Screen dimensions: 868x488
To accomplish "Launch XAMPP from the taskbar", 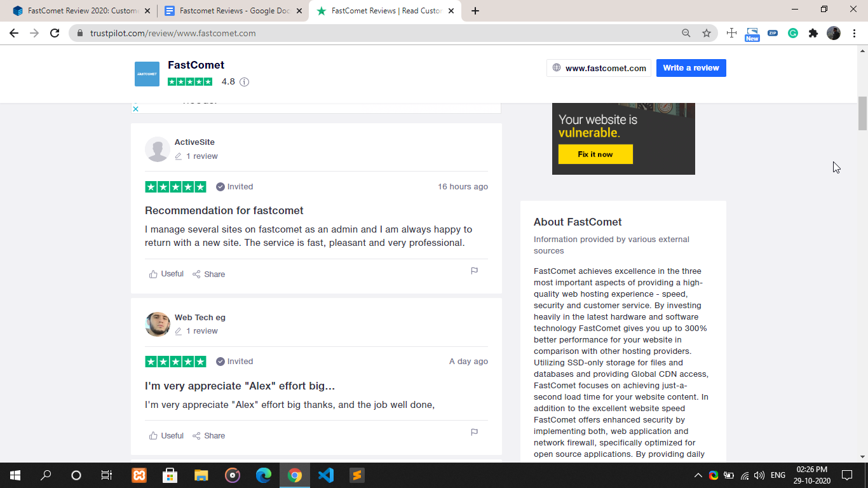I will (139, 475).
